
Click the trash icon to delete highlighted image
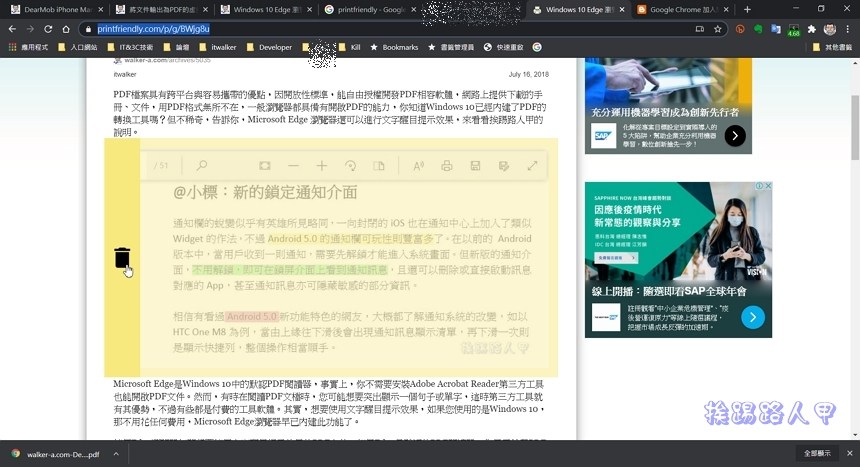point(122,258)
